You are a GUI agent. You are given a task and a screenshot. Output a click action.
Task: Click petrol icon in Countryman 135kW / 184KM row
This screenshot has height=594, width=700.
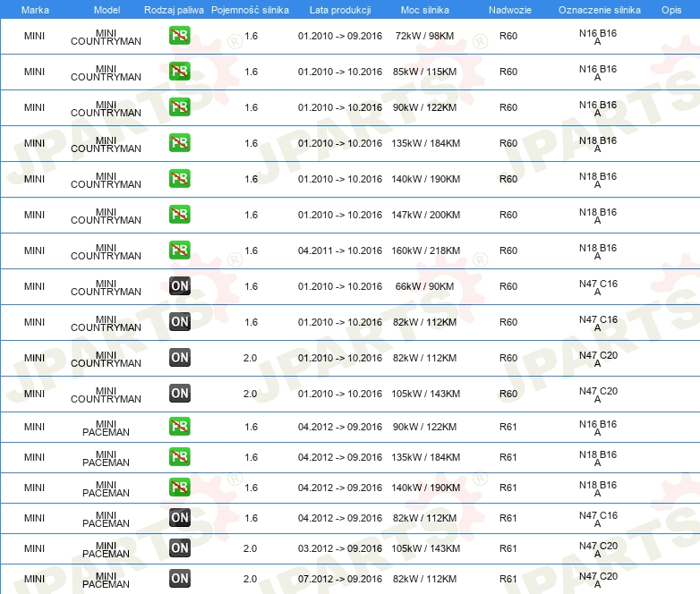click(x=179, y=143)
